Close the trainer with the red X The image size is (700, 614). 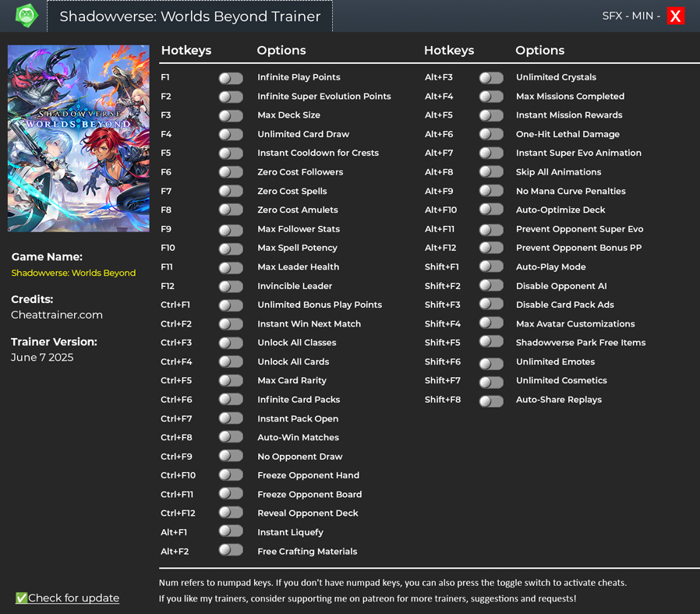pos(676,16)
